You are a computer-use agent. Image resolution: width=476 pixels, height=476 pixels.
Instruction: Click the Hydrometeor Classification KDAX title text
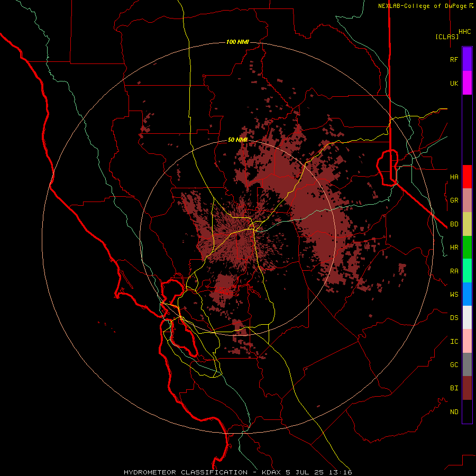tap(237, 472)
